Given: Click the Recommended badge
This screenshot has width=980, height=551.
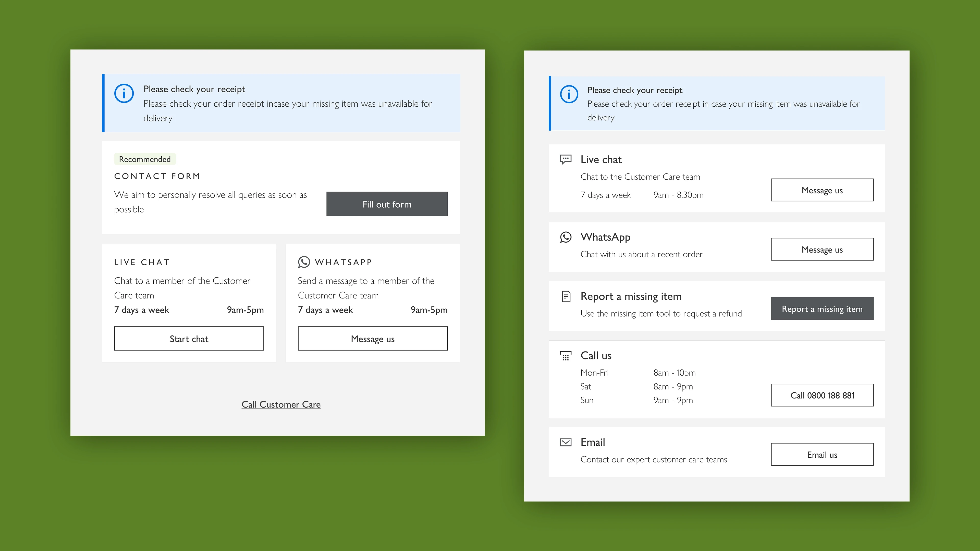Looking at the screenshot, I should point(145,159).
